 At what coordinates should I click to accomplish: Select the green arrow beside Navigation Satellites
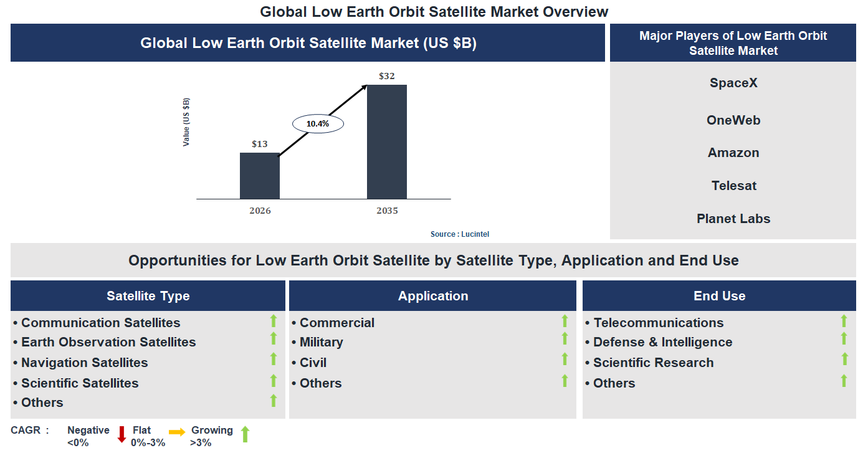coord(273,359)
